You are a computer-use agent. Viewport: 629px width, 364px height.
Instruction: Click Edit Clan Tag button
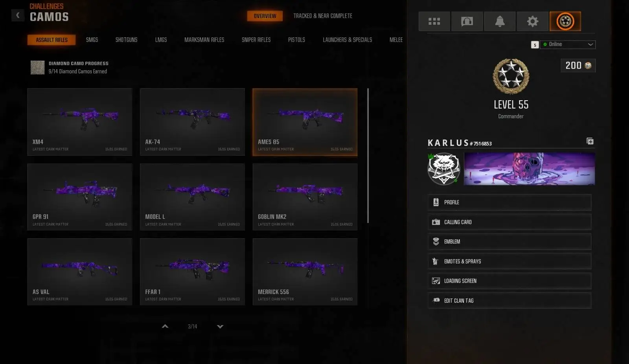pyautogui.click(x=509, y=301)
